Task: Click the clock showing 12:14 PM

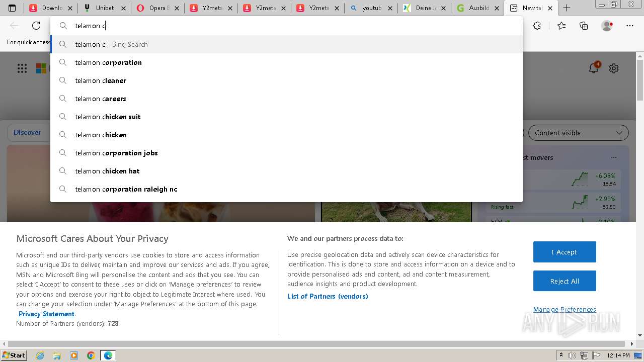Action: click(x=618, y=355)
